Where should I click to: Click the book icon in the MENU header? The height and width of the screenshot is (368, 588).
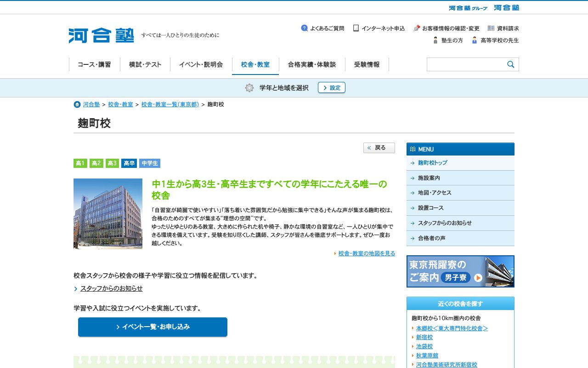click(x=413, y=149)
